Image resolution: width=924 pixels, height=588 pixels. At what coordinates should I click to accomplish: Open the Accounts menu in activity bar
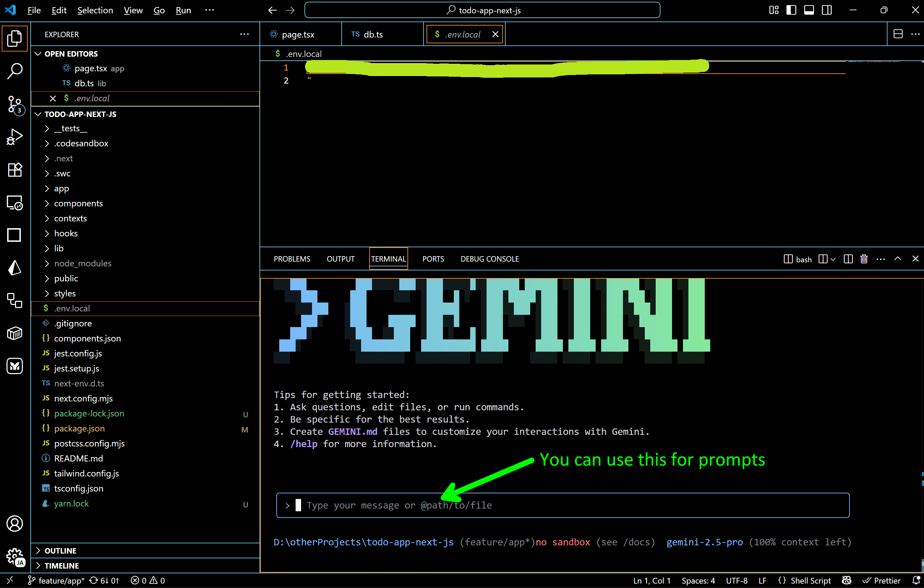(x=15, y=524)
